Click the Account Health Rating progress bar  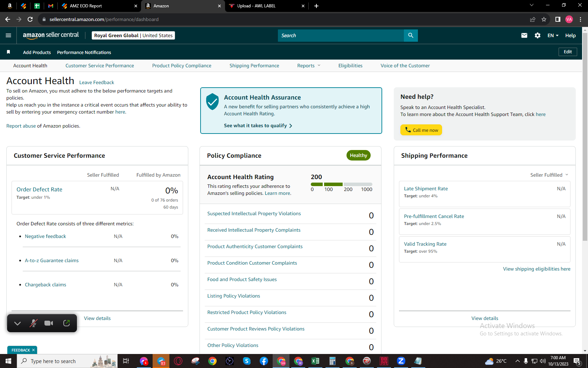click(342, 184)
